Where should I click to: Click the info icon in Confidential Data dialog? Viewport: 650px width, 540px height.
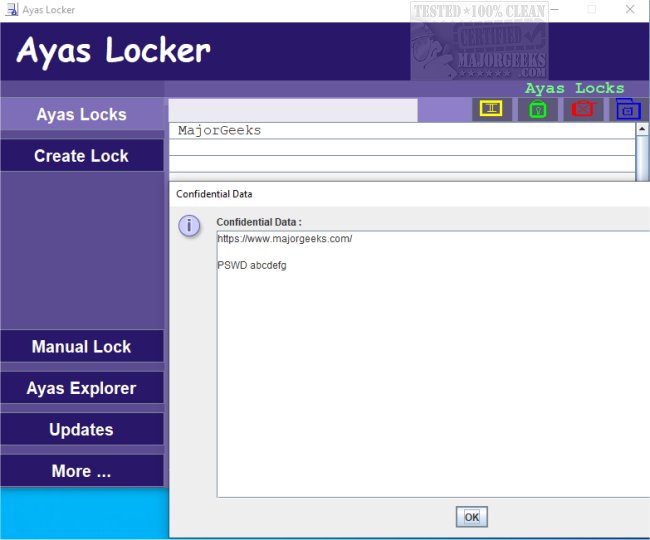189,226
